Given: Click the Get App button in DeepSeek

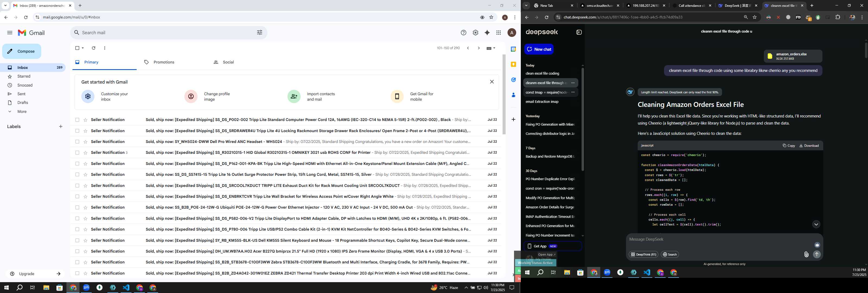Looking at the screenshot, I should 553,246.
